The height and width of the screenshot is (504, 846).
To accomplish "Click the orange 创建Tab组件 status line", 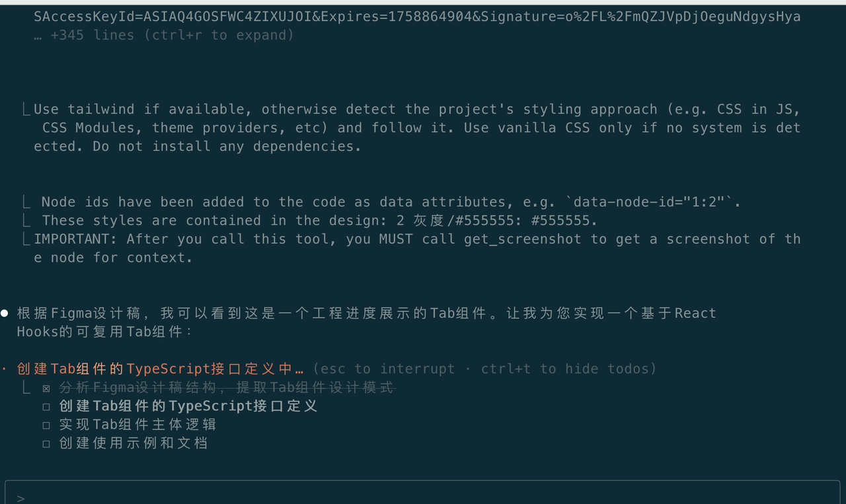I will tap(160, 369).
